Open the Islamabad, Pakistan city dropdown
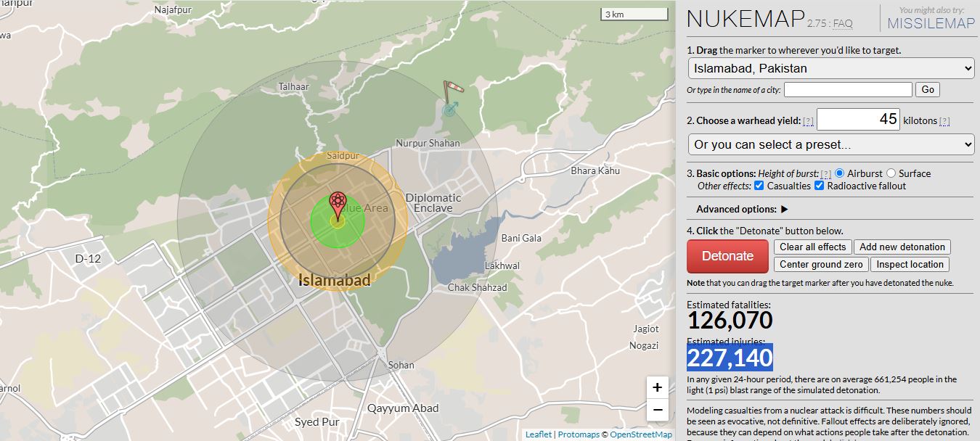980x441 pixels. [x=831, y=68]
